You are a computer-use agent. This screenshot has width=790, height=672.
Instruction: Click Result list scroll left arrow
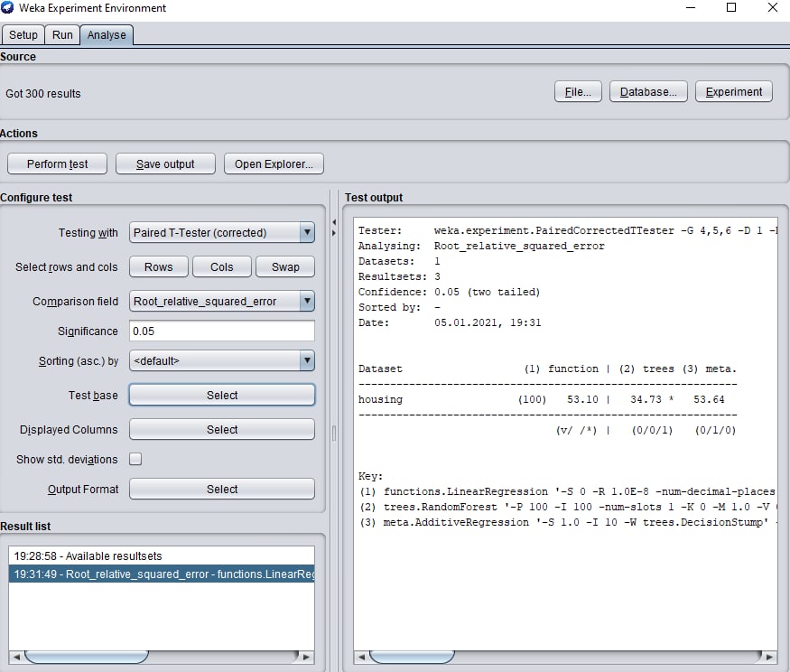tap(16, 657)
